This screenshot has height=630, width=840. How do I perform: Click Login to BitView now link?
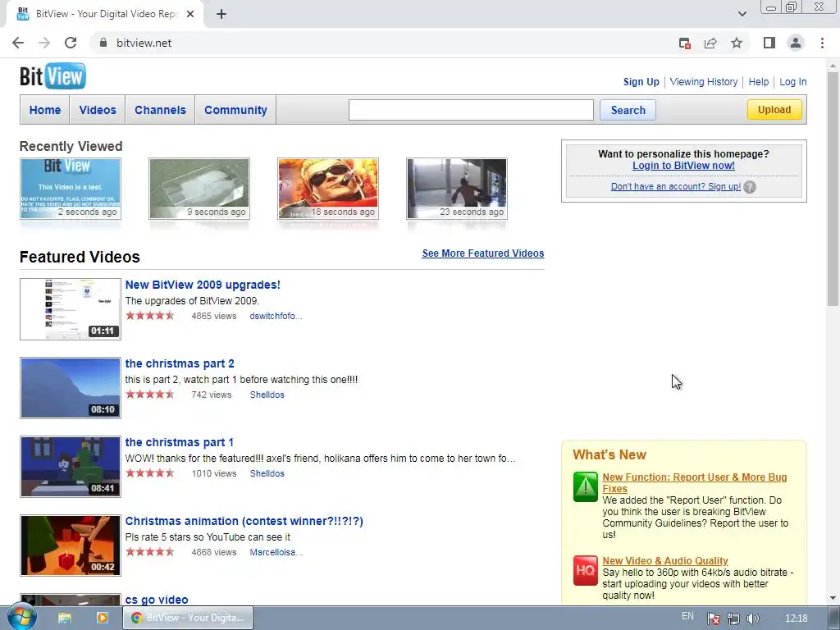point(683,166)
